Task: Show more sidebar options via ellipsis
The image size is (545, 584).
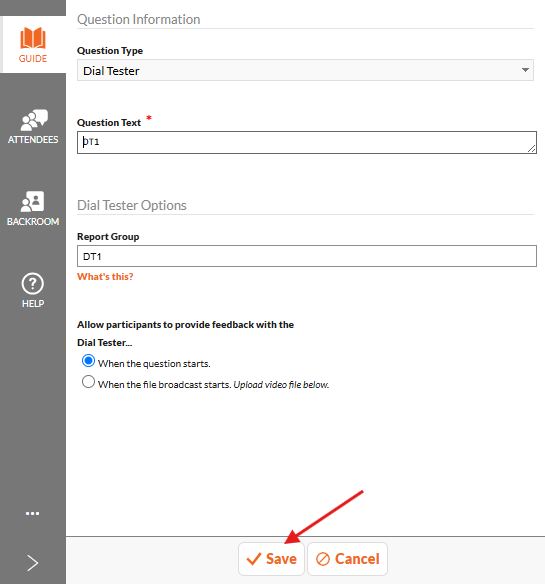Action: coord(32,514)
